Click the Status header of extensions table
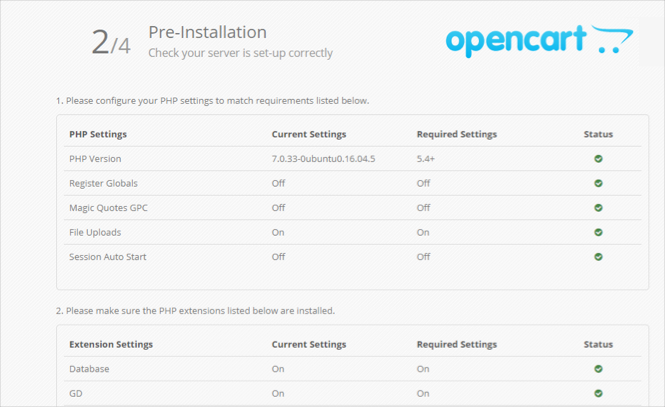 click(x=598, y=344)
